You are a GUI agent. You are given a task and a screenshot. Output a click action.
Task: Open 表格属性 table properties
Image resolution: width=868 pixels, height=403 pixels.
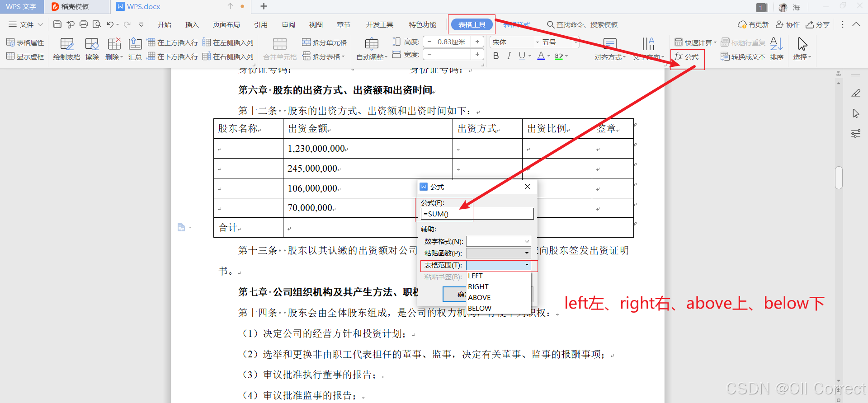pyautogui.click(x=25, y=42)
